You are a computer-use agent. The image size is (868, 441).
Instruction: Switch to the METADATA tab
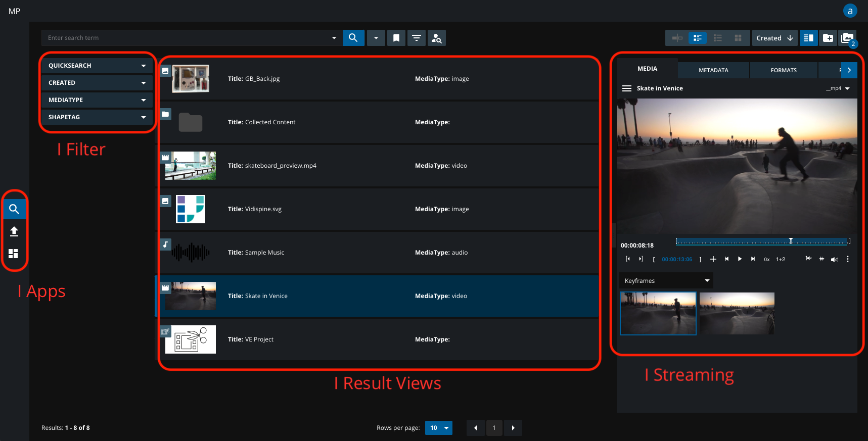point(713,70)
